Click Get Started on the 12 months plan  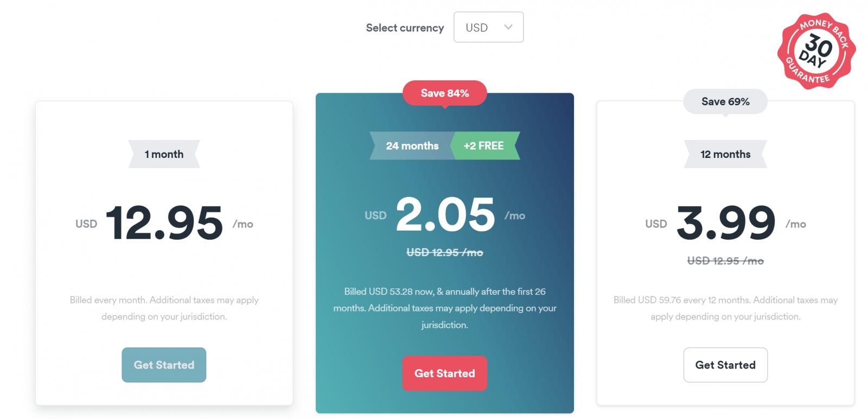tap(725, 365)
